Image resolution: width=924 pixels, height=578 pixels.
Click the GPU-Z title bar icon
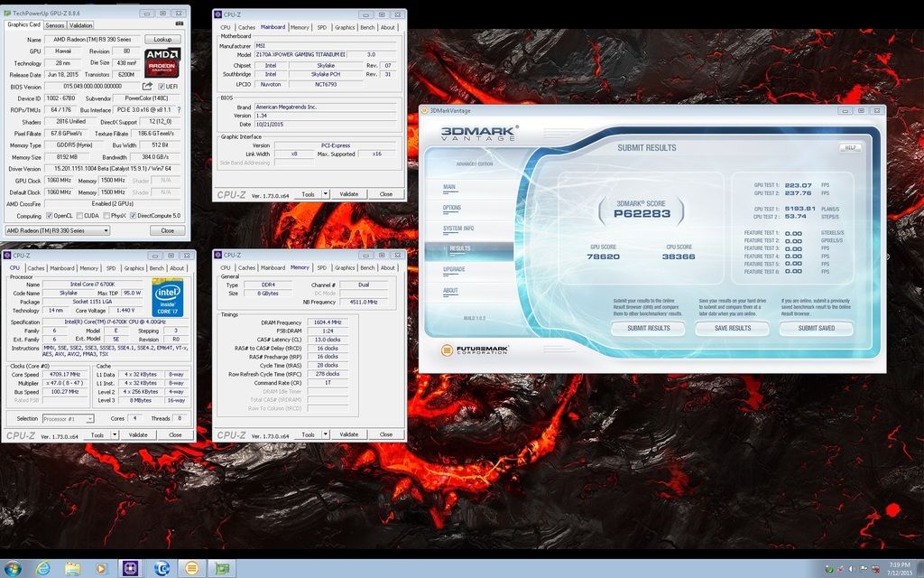(7, 13)
